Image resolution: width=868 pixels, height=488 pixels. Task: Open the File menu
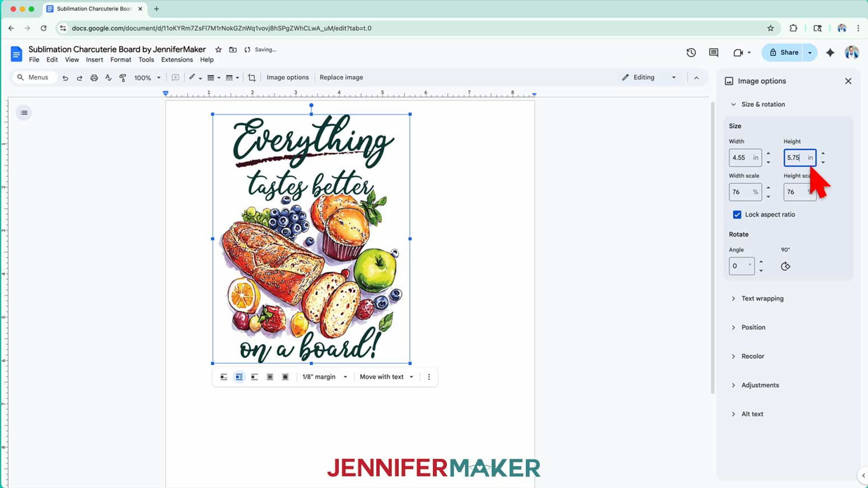click(34, 60)
